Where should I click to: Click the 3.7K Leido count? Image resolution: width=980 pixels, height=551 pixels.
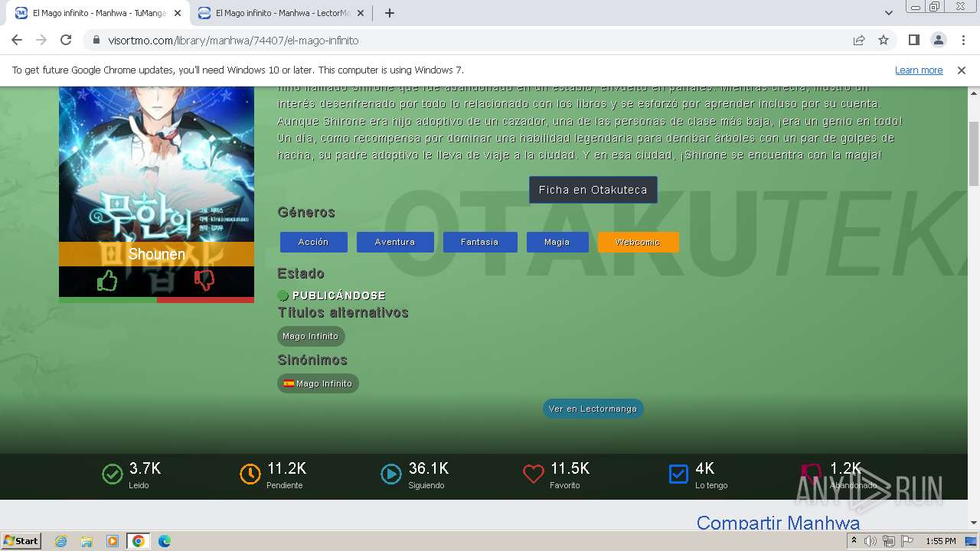pos(145,468)
